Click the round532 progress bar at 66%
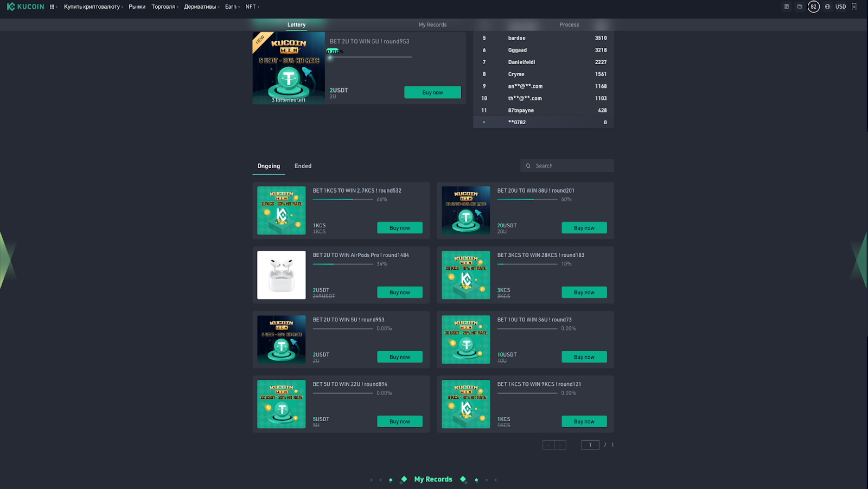 343,200
